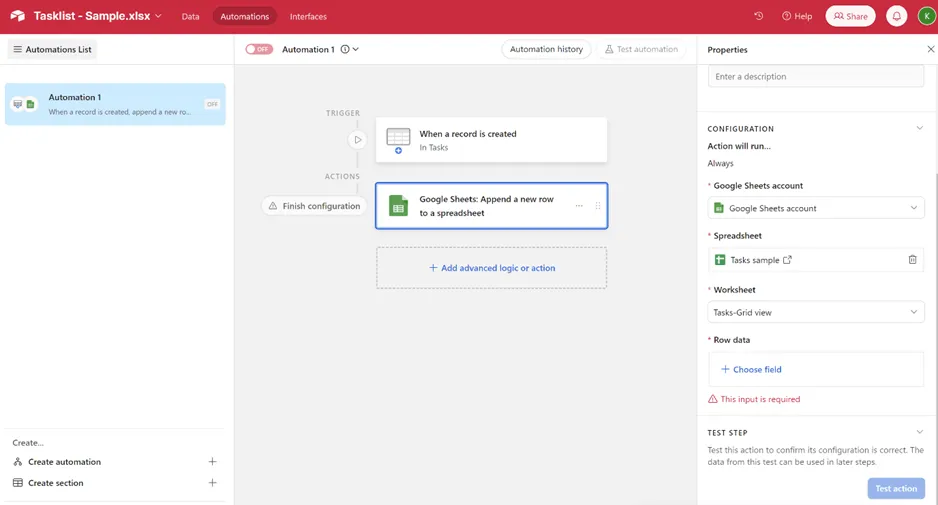Open the Worksheet Tasks-Grid view dropdown
The image size is (938, 505).
[x=816, y=312]
